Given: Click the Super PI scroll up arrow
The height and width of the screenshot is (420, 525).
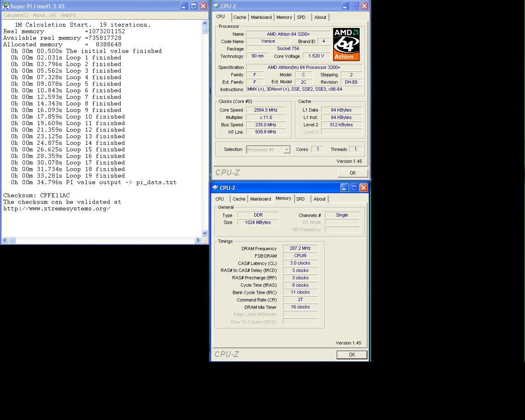Looking at the screenshot, I should 205,23.
